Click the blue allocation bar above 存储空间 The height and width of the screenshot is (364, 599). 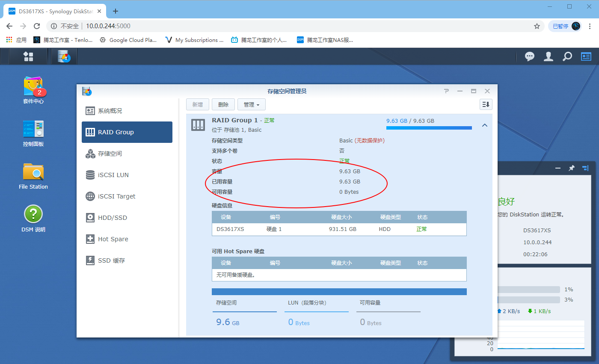[x=339, y=292]
